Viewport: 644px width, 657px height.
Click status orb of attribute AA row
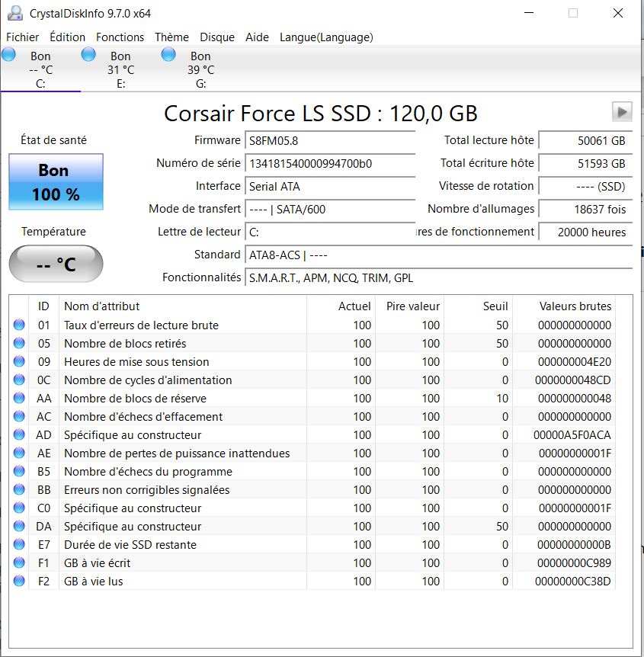coord(19,398)
